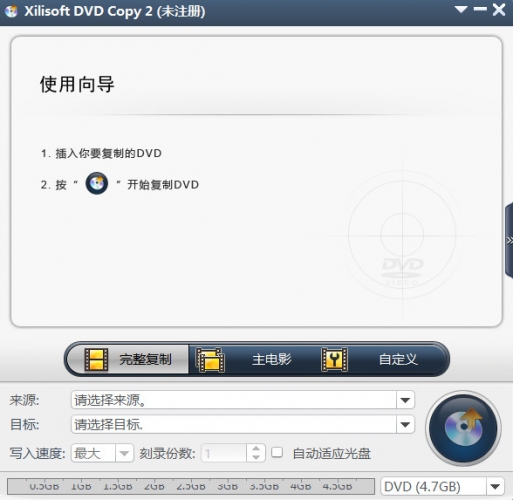
Task: Open the DVD (4.7GB) disc size dropdown
Action: [x=495, y=487]
